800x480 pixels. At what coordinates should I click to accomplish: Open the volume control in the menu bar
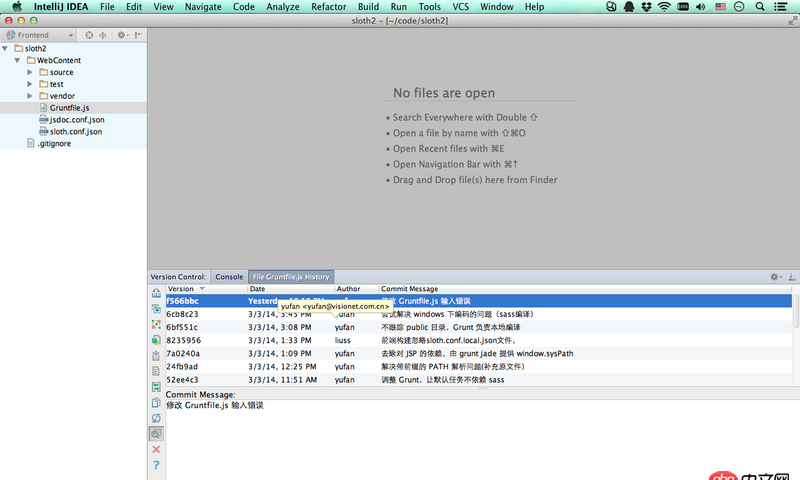click(x=701, y=7)
